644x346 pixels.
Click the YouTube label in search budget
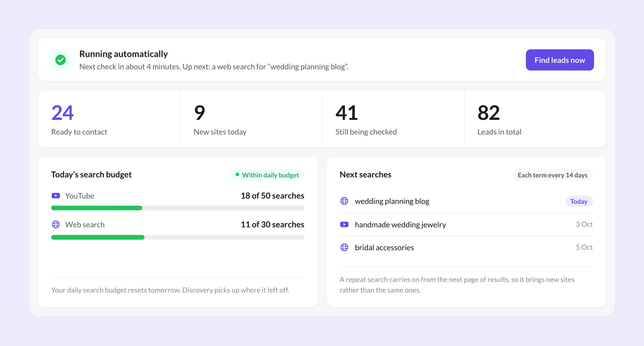[x=80, y=196]
